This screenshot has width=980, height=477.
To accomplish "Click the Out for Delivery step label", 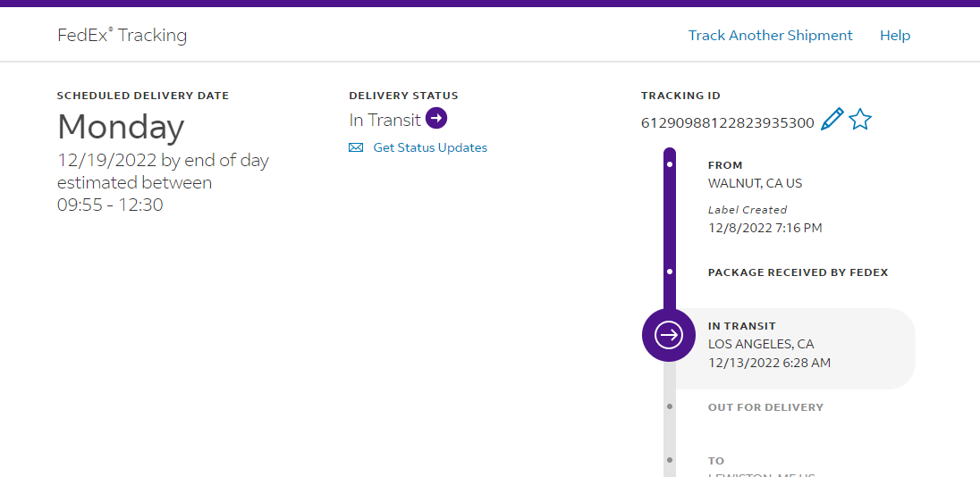I will tap(765, 407).
